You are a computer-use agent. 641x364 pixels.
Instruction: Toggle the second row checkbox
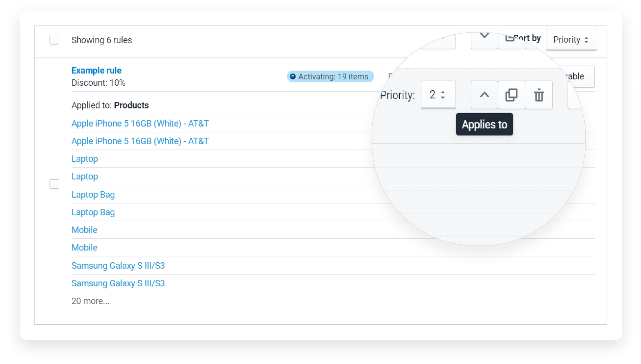pos(54,184)
